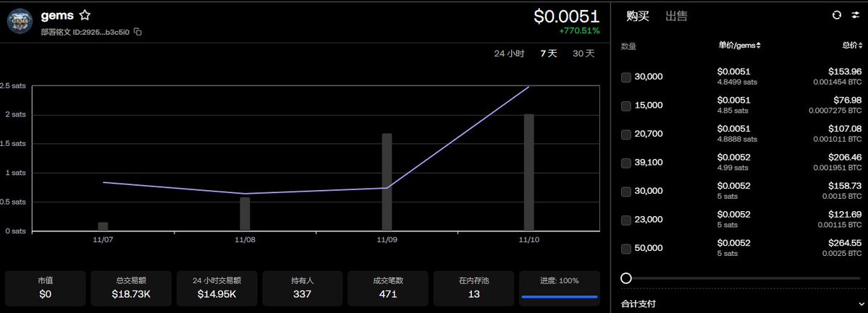The width and height of the screenshot is (868, 313).
Task: Click the 数量 column header
Action: (x=628, y=47)
